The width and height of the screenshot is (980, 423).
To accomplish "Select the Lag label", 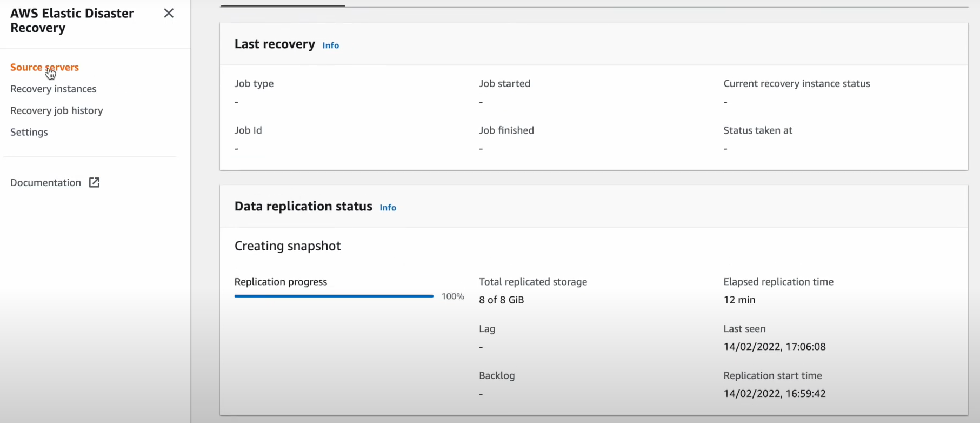I will [x=487, y=329].
